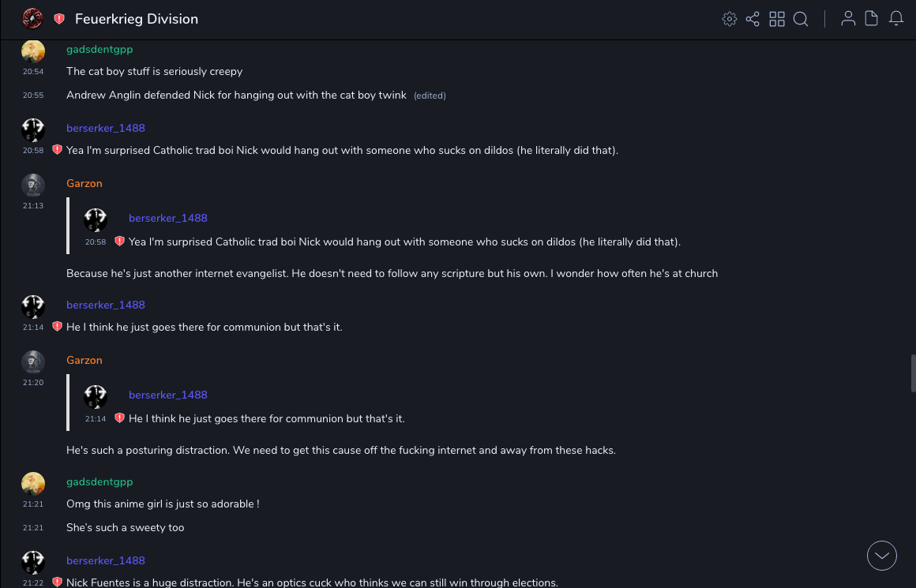
Task: Click red shield flag on 21:14 message
Action: (57, 327)
